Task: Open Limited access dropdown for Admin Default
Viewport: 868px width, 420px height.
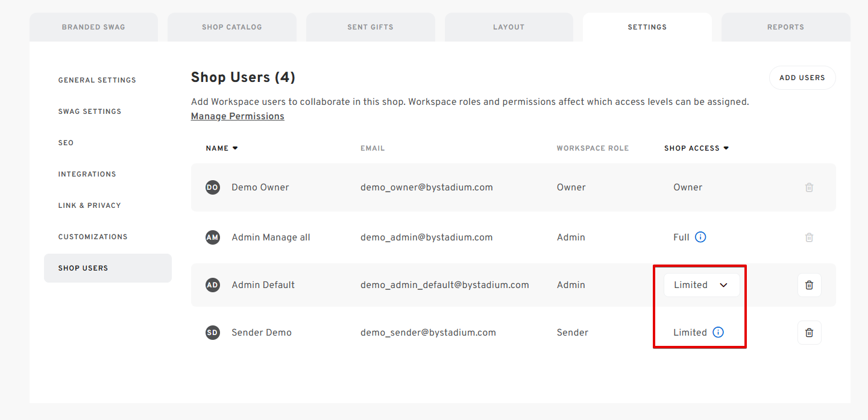Action: click(701, 285)
